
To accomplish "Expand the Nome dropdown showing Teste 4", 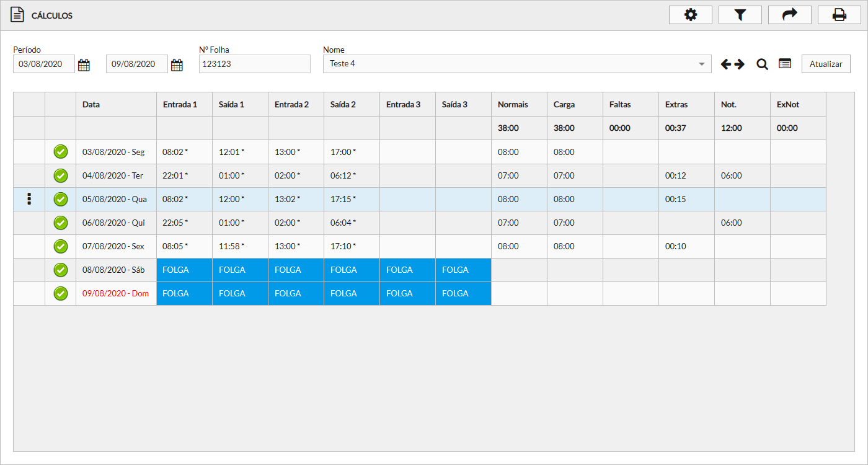I will pos(701,64).
